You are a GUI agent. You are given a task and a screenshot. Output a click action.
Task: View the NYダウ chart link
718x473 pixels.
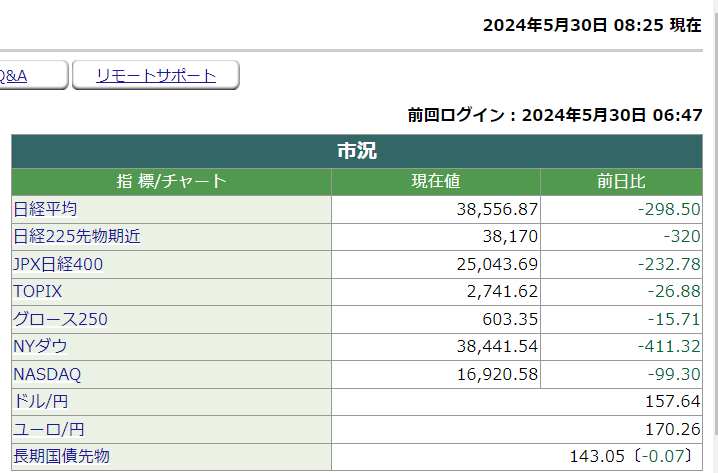pyautogui.click(x=40, y=346)
